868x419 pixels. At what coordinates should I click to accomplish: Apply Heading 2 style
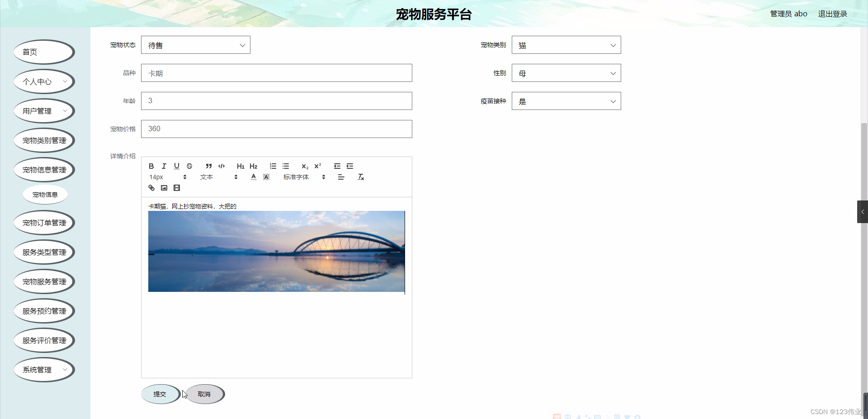click(253, 166)
